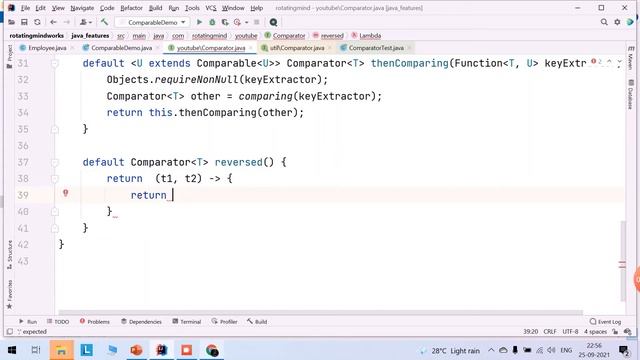Click the Lambda breadcrumb item
Viewport: 640px width, 360px height.
[x=366, y=36]
